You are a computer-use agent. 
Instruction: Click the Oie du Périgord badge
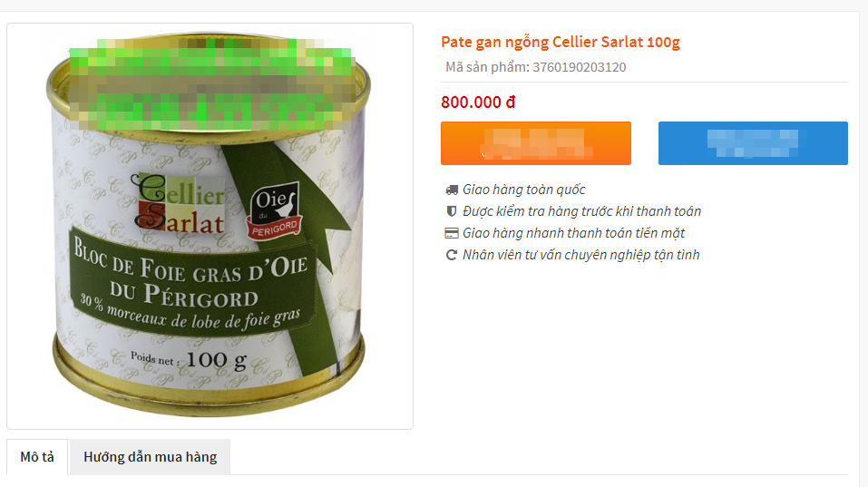pos(275,210)
